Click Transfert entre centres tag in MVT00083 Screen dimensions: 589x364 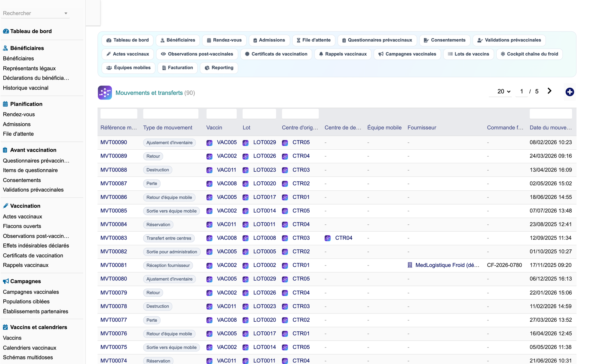click(x=169, y=238)
